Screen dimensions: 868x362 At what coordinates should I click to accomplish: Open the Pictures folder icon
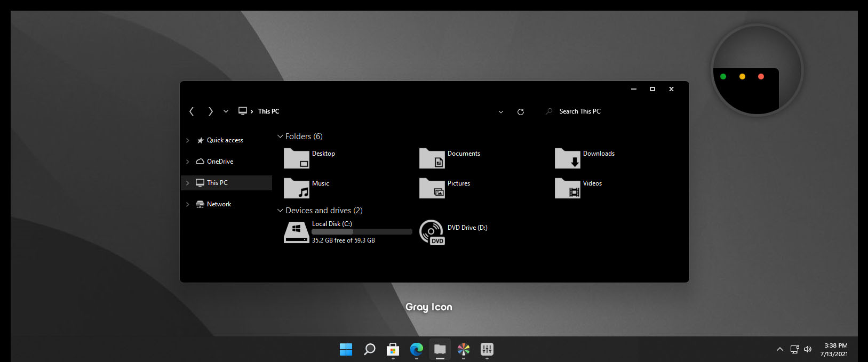432,188
